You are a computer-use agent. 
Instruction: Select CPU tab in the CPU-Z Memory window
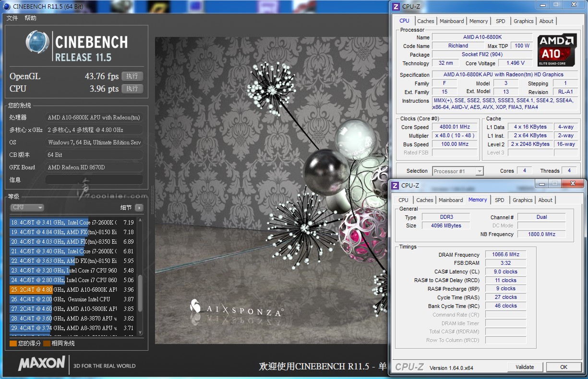click(404, 200)
